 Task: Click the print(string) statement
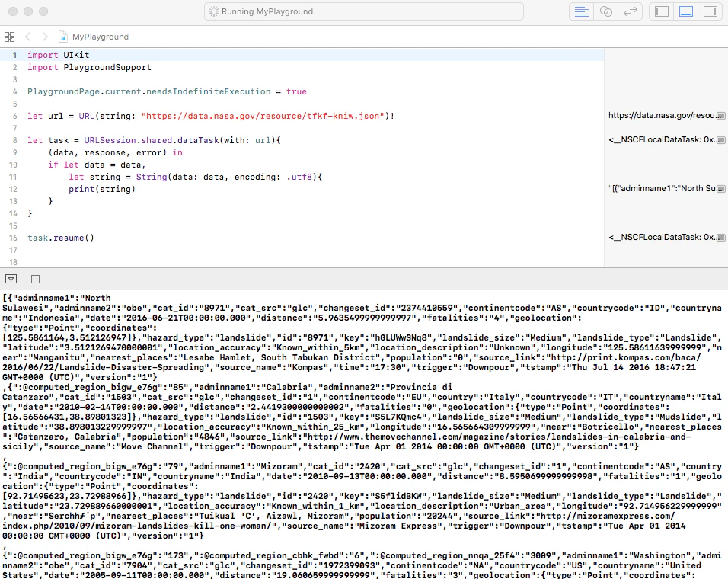point(102,189)
